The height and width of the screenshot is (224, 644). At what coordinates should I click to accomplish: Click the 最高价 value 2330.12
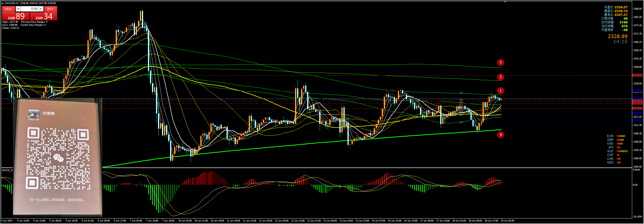(621, 11)
